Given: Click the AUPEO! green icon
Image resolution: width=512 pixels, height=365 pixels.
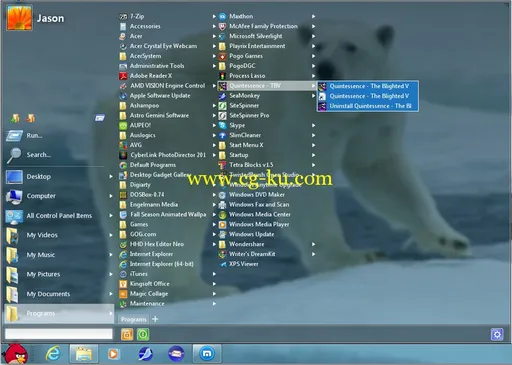Looking at the screenshot, I should click(x=123, y=125).
